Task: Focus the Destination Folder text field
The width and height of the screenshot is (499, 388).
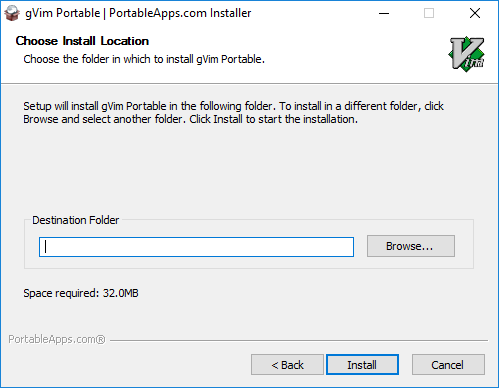Action: 196,247
